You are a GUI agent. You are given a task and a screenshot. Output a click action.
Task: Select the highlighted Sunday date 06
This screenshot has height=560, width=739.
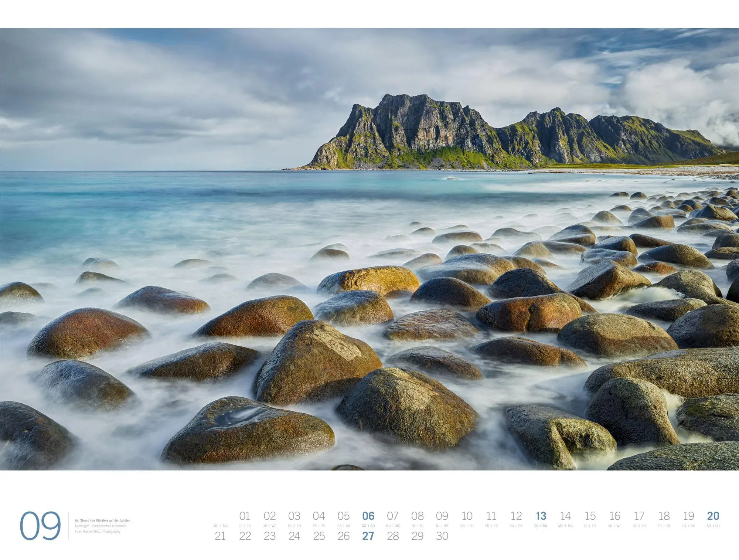[x=368, y=516]
